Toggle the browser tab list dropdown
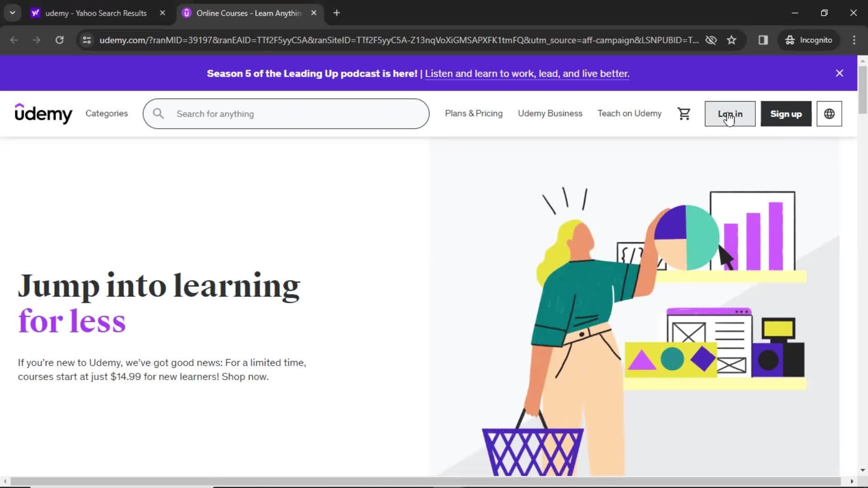 click(12, 13)
